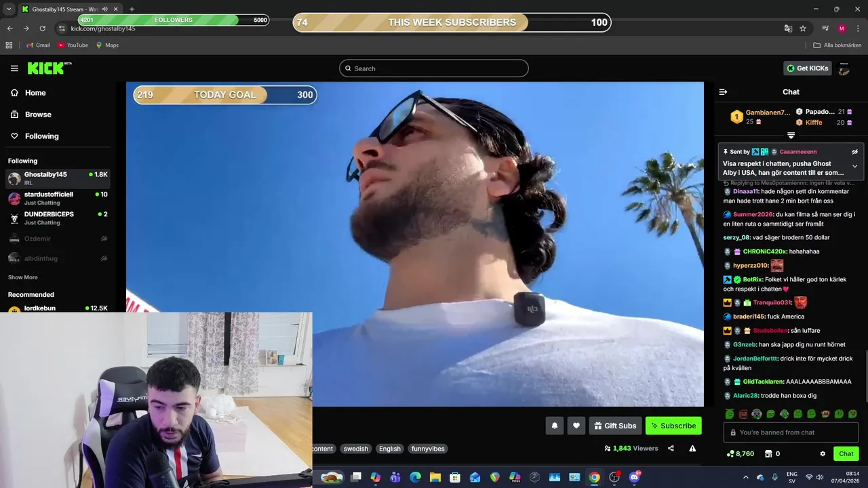Open a new browser tab

pos(132,9)
